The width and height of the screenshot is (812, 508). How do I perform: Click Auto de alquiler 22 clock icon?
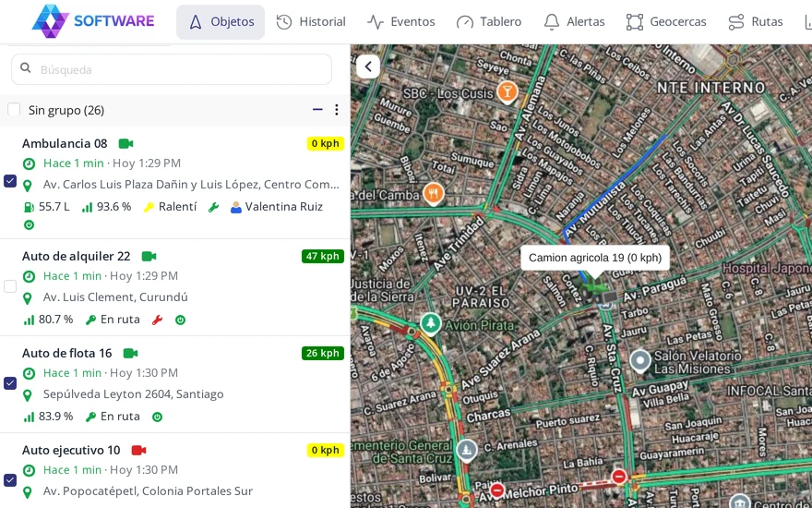(x=29, y=276)
